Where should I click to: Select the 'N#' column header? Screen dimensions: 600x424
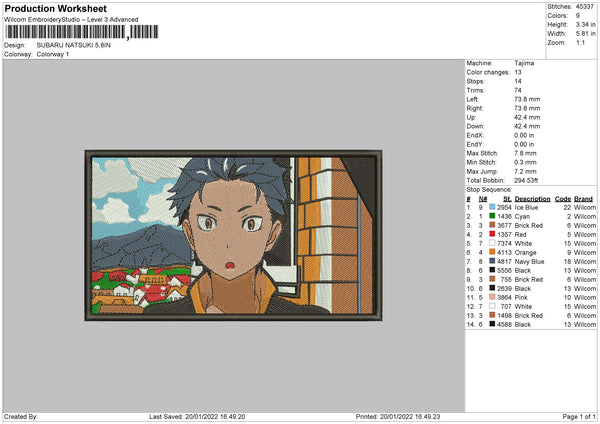click(483, 199)
